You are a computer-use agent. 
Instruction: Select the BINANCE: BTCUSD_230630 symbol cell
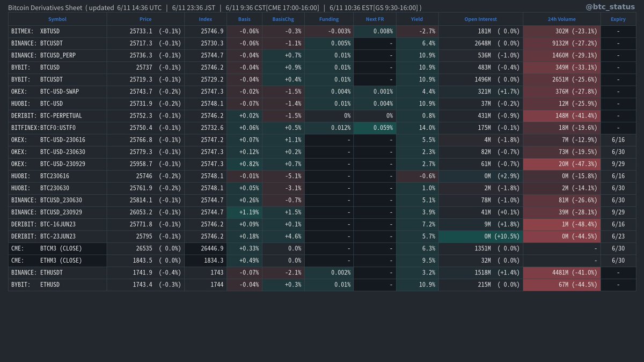pyautogui.click(x=57, y=200)
